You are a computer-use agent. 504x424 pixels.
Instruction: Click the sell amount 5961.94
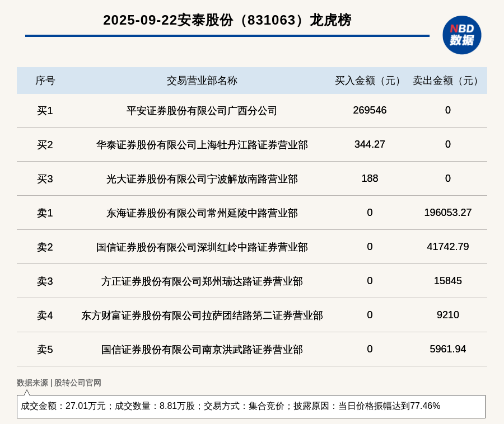(x=448, y=348)
